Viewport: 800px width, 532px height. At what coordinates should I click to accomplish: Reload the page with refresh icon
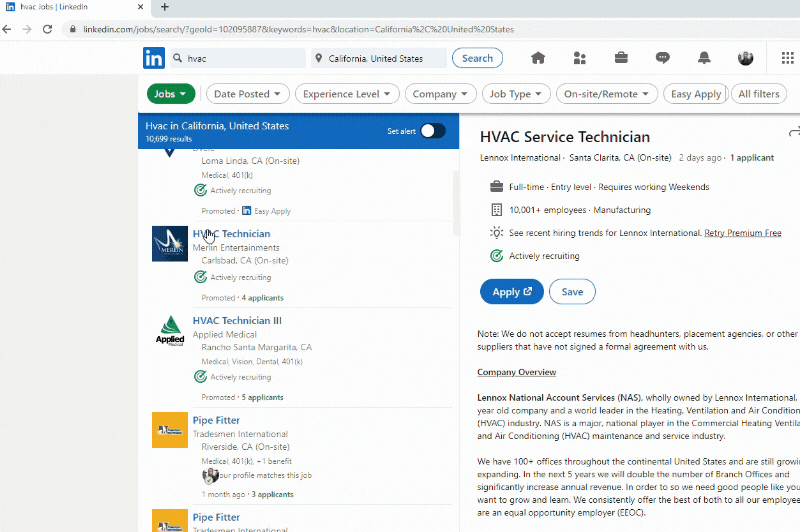click(47, 30)
